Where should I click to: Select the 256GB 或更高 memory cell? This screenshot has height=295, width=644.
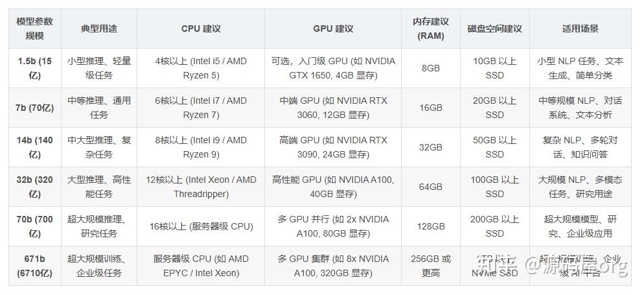[x=431, y=266]
